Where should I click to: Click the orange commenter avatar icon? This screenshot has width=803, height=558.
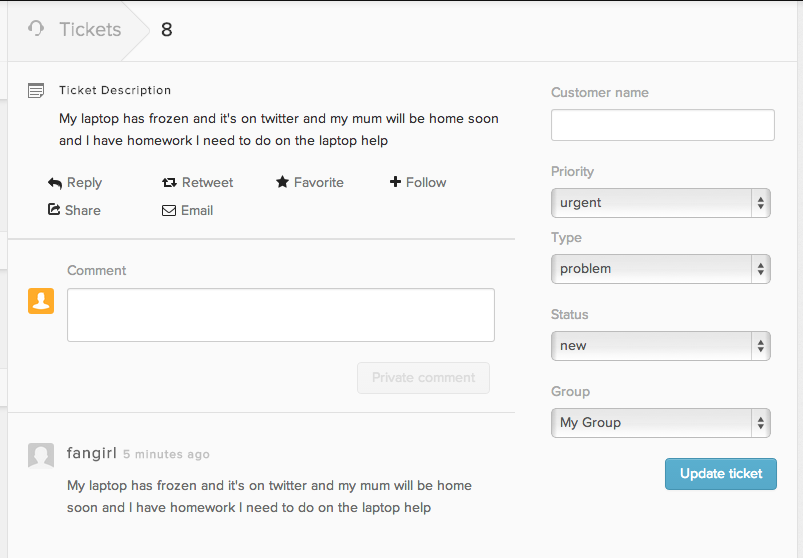(x=41, y=301)
